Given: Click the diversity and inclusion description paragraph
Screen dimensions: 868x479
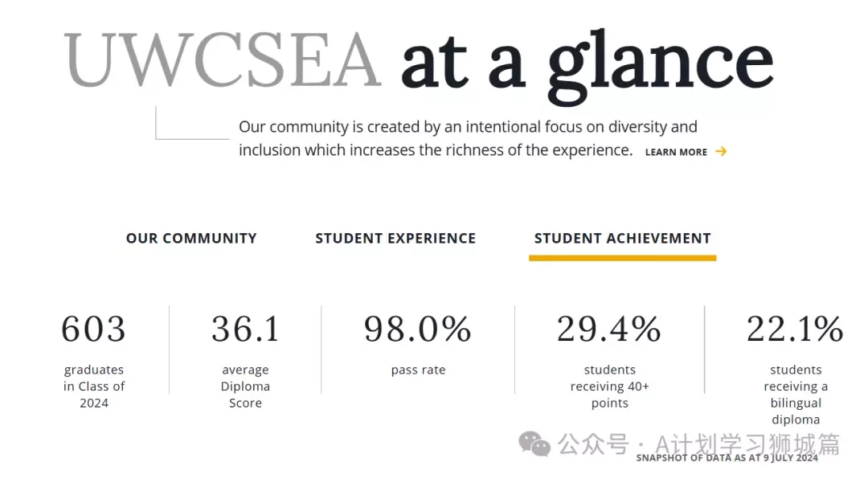Looking at the screenshot, I should tap(468, 138).
